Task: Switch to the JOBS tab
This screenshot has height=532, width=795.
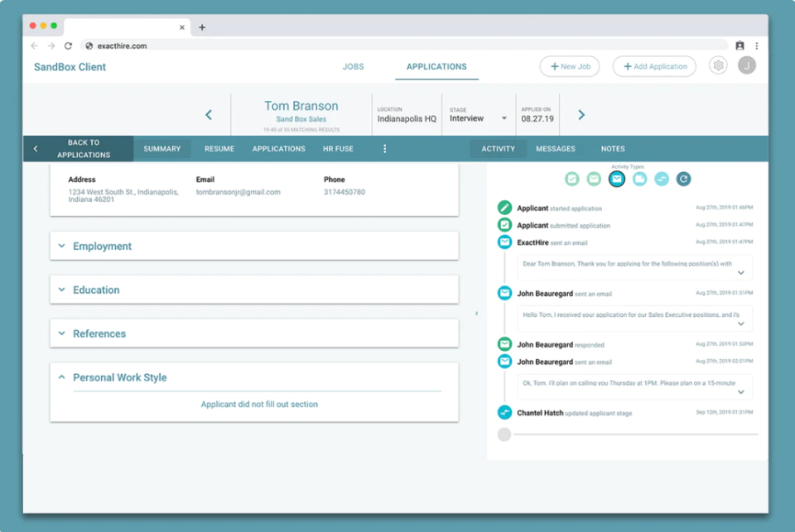Action: (353, 66)
